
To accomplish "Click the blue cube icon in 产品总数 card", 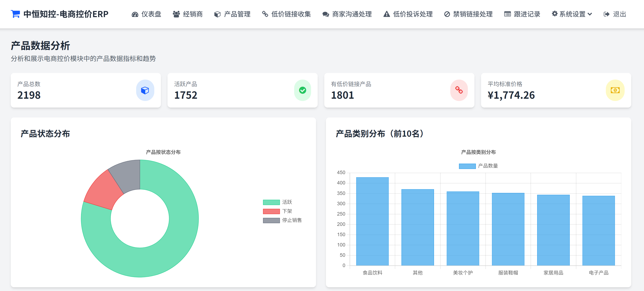I will click(145, 90).
